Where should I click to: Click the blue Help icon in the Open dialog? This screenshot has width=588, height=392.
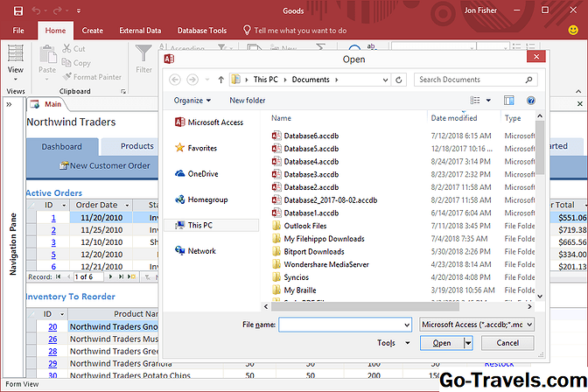[x=530, y=100]
